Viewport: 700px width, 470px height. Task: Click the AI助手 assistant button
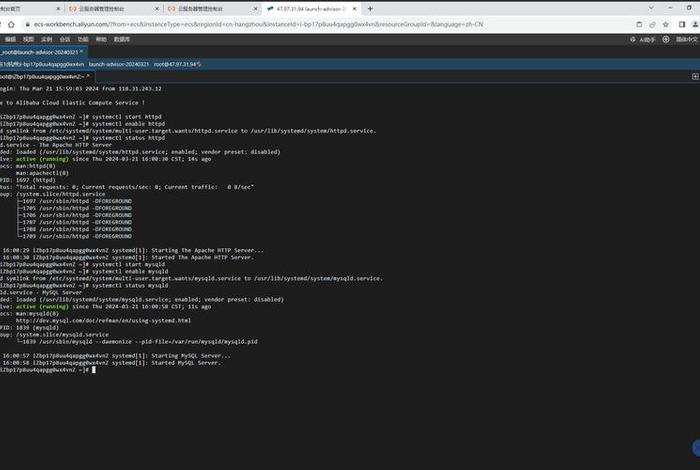click(x=643, y=40)
